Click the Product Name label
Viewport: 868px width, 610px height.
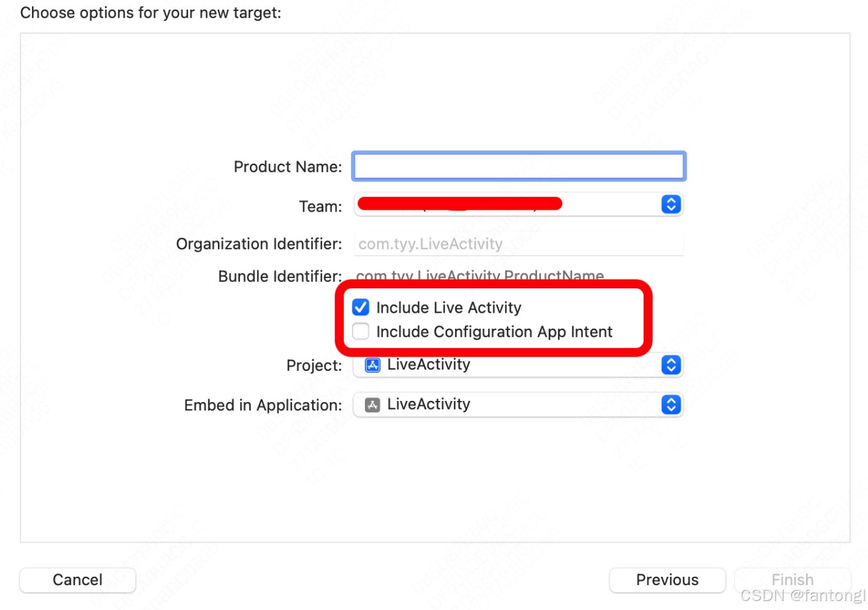pyautogui.click(x=288, y=167)
